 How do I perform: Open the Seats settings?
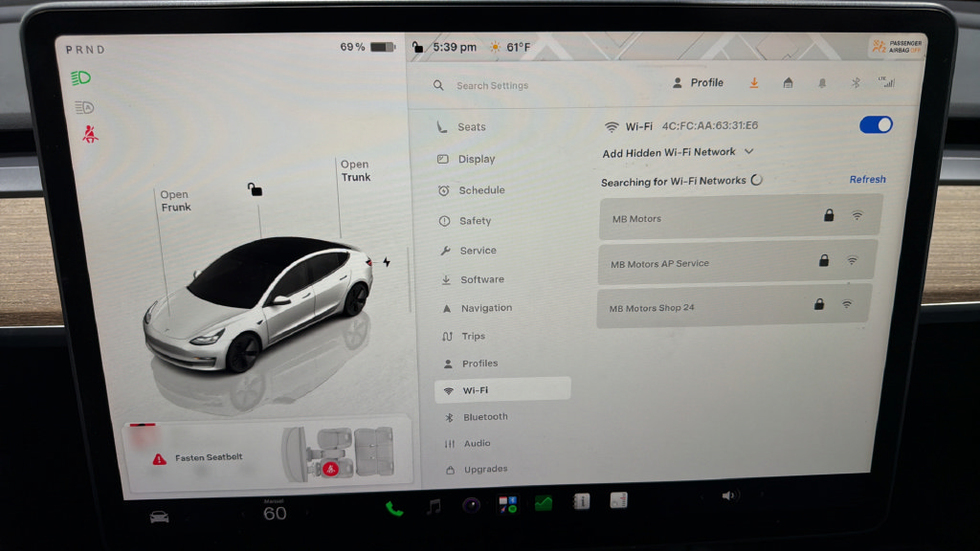click(x=462, y=127)
